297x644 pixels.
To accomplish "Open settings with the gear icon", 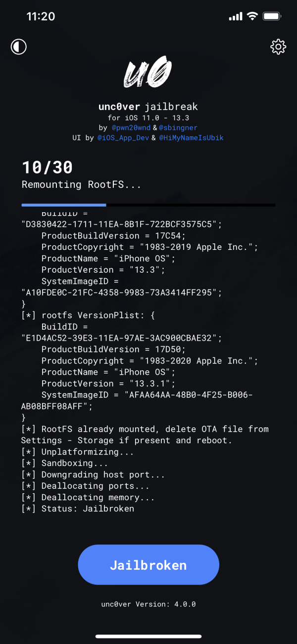I will tap(278, 47).
